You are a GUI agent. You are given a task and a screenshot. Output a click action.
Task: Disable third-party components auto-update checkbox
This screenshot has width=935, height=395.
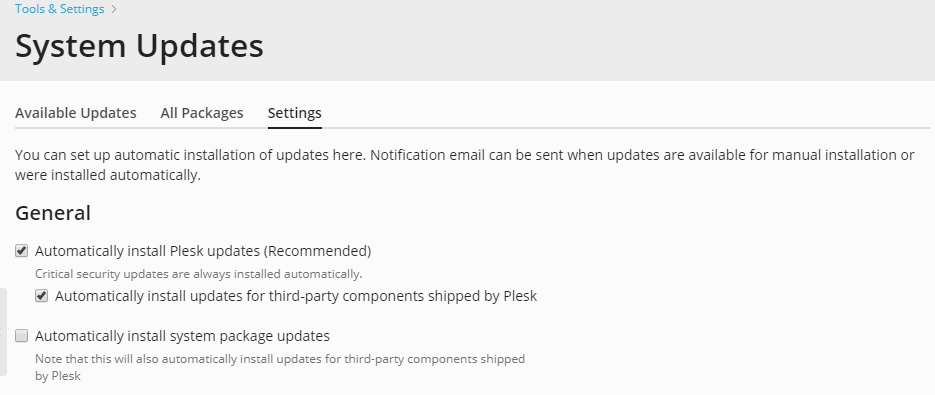[42, 295]
